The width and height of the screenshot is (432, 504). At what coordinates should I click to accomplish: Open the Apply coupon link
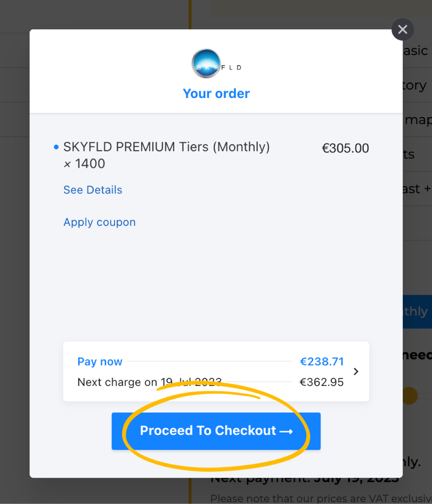pyautogui.click(x=100, y=222)
